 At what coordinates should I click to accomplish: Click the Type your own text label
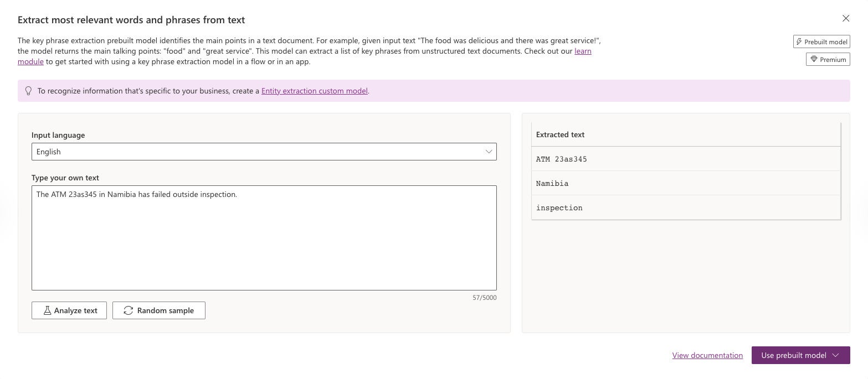click(x=65, y=178)
